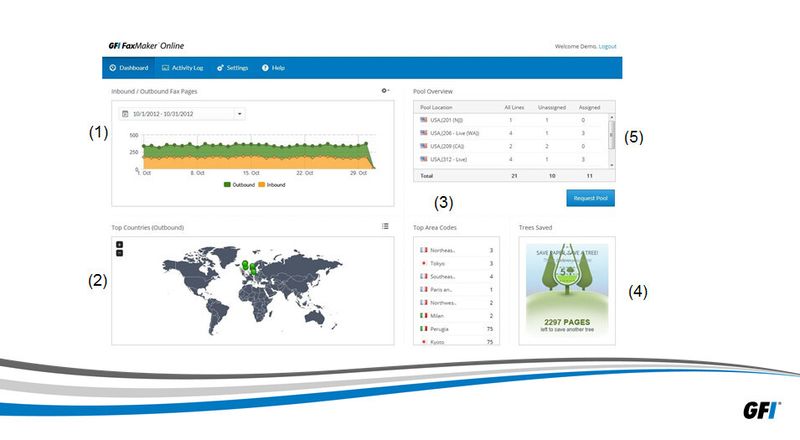Click the US flag beside USA,(201 (NJ))
Image resolution: width=800 pixels, height=440 pixels.
(x=423, y=120)
